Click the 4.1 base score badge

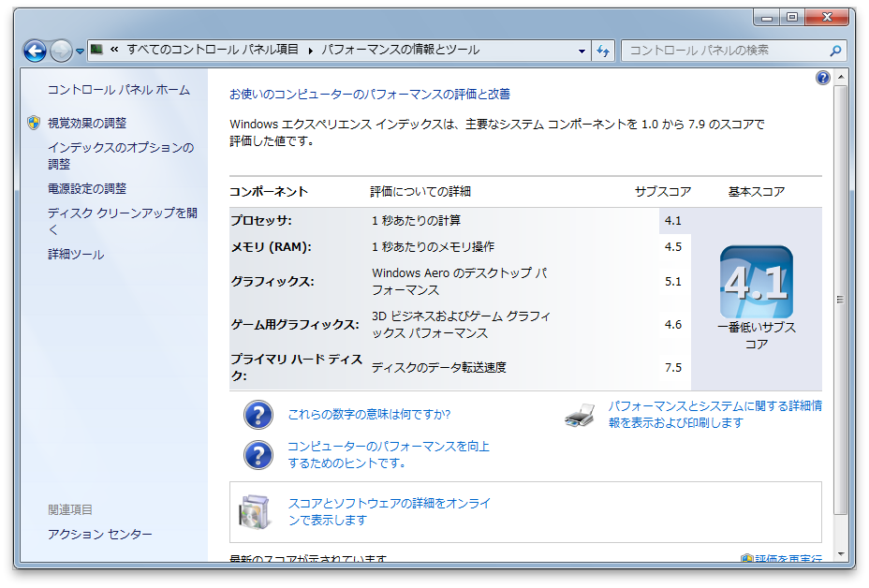pos(757,282)
